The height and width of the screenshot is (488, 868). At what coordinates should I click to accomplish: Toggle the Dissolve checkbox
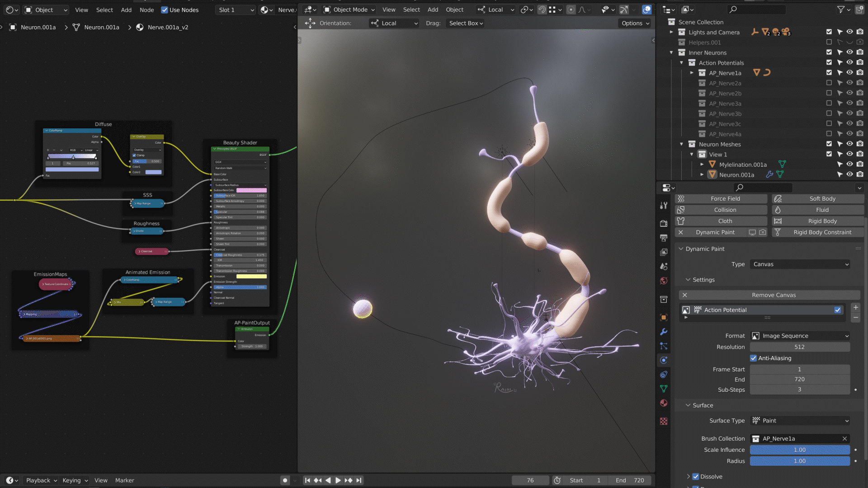click(x=696, y=477)
